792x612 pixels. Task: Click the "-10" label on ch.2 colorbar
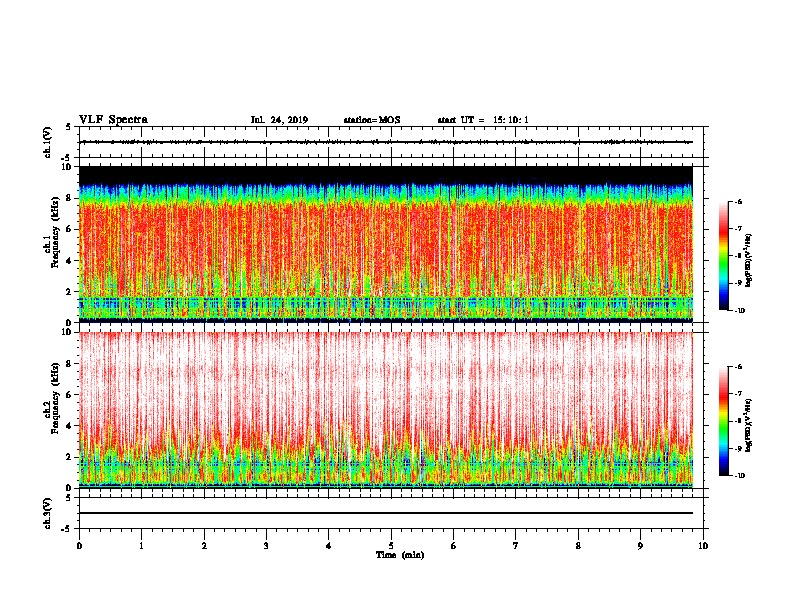pos(740,476)
